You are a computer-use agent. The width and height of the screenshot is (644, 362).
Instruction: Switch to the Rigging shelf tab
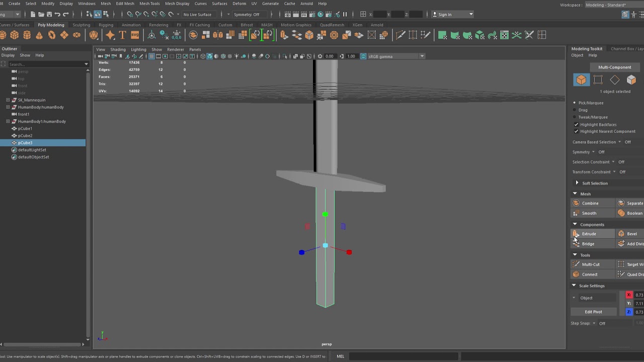click(x=106, y=25)
